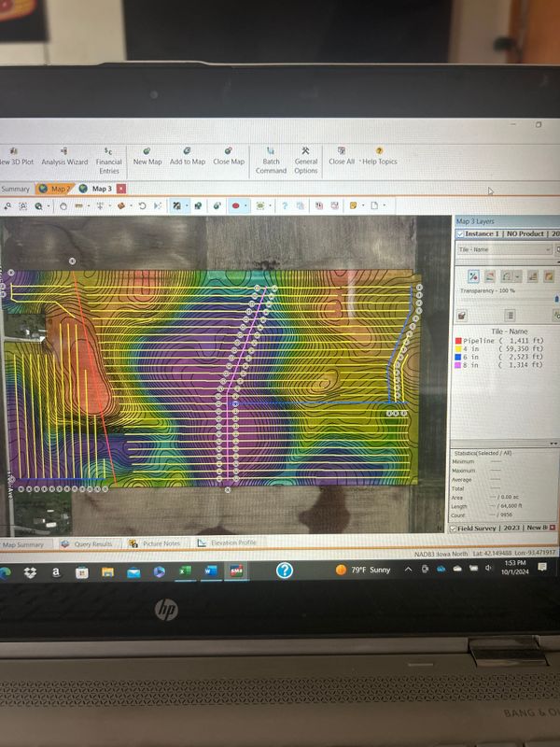The width and height of the screenshot is (560, 747).
Task: Open the Analysis Wizard tool
Action: [64, 157]
